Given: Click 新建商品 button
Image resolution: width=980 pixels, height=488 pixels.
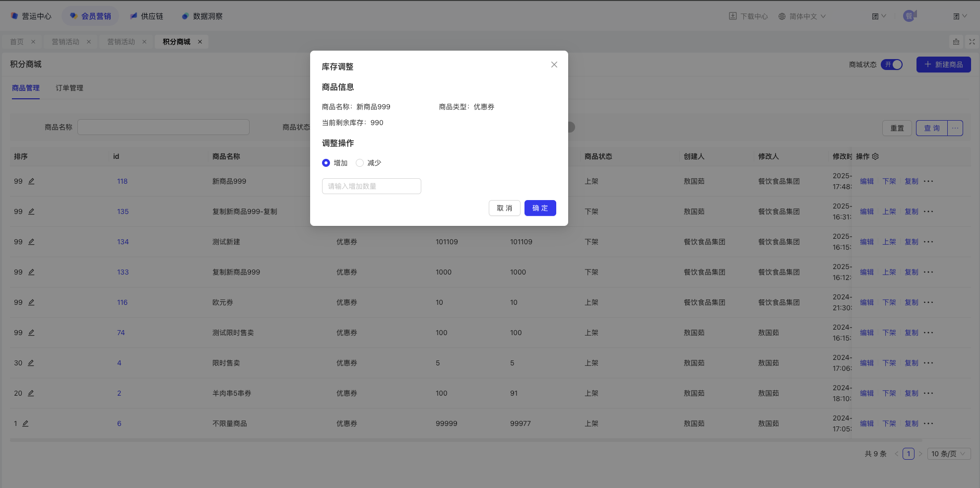Looking at the screenshot, I should [943, 65].
